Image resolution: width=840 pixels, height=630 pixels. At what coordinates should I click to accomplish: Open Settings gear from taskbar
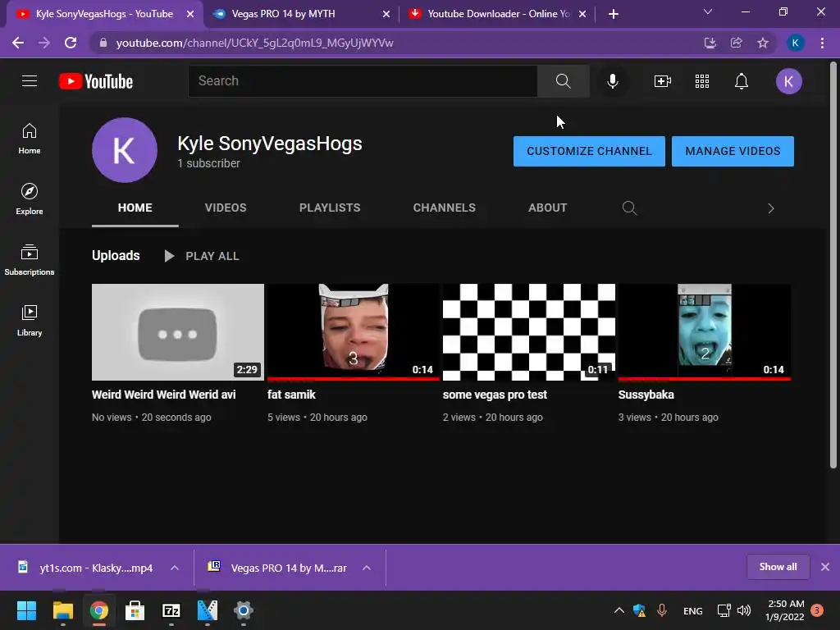[x=243, y=610]
